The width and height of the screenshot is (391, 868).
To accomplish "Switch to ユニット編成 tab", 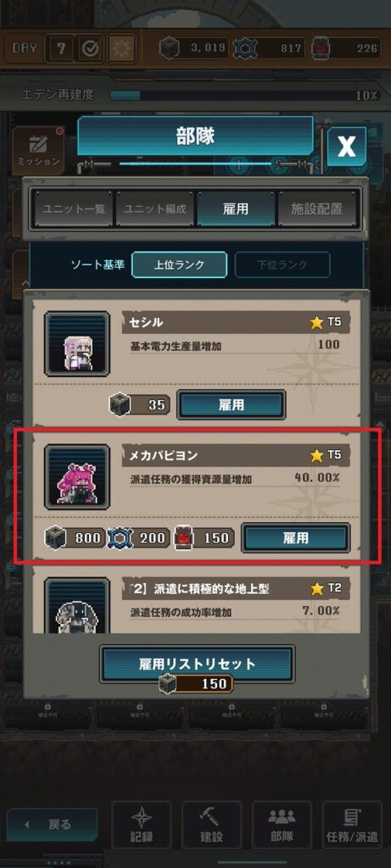I will [154, 209].
